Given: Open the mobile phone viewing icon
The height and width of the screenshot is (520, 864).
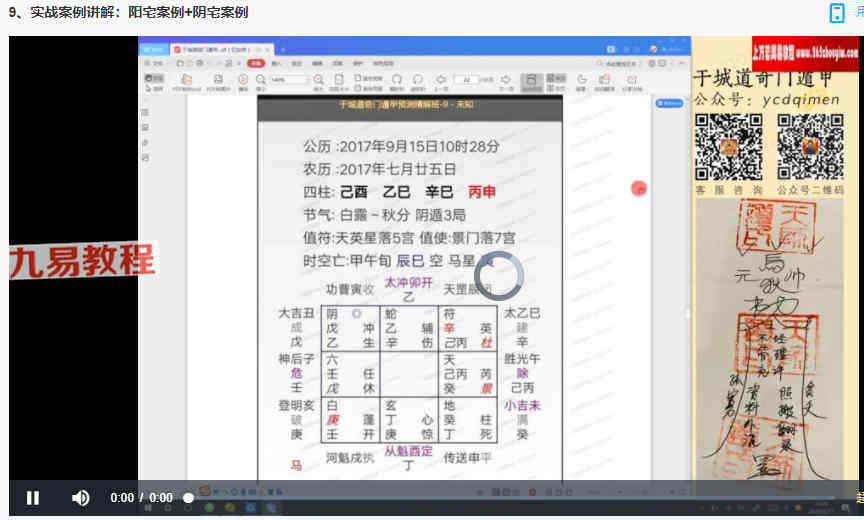Looking at the screenshot, I should [837, 13].
